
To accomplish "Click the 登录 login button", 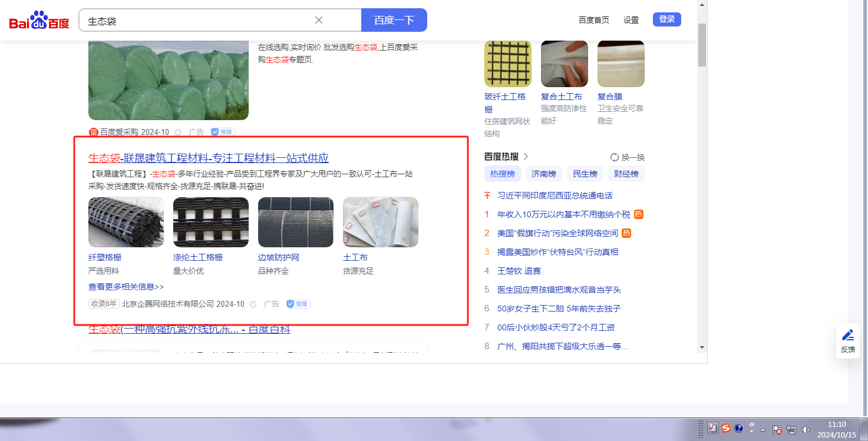I will [x=667, y=19].
